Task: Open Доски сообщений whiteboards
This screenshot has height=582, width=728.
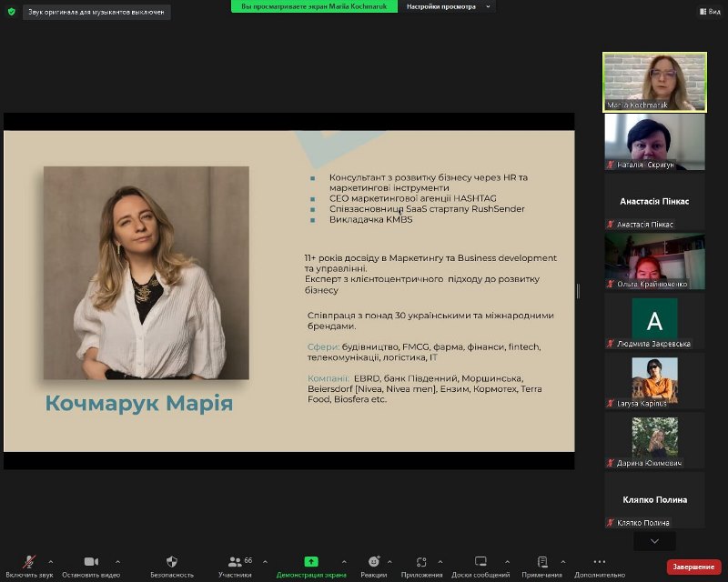Action: 480,562
